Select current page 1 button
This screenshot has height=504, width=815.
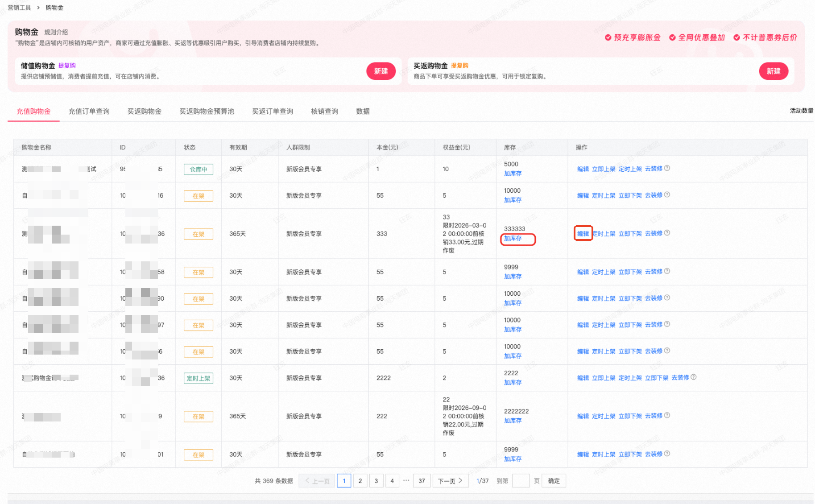click(344, 481)
